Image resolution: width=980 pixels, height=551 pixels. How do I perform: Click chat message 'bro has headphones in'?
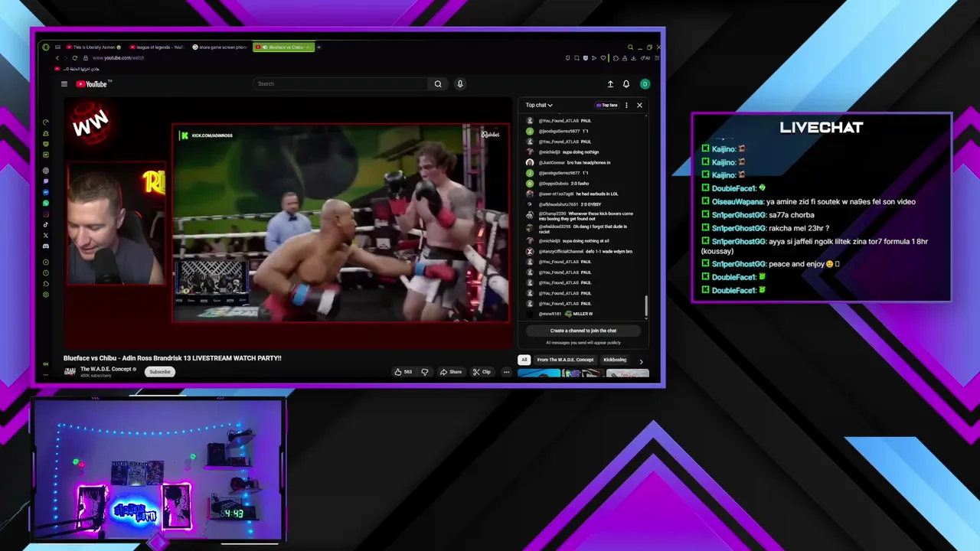(588, 163)
